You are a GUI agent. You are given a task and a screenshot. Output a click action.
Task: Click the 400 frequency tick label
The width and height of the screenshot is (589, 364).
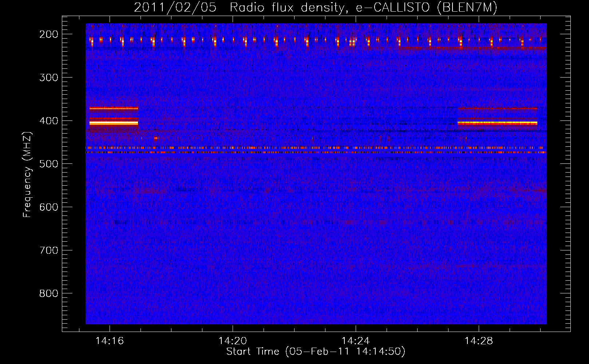pyautogui.click(x=49, y=121)
